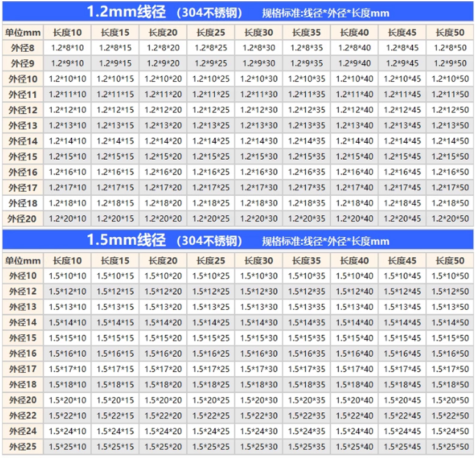Click the 1.5mm线径 table title banner
Image resolution: width=476 pixels, height=458 pixels.
point(237,240)
